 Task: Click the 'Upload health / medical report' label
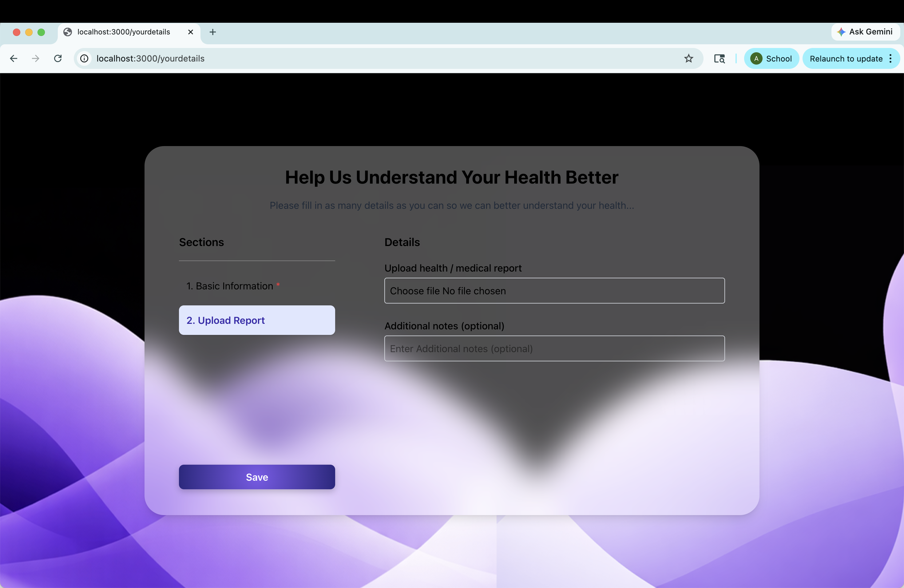coord(453,268)
